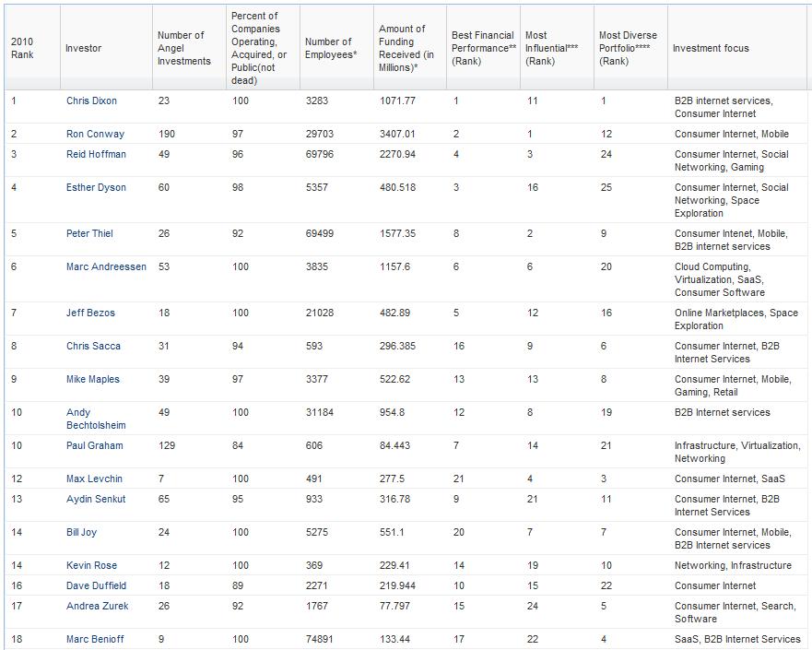The width and height of the screenshot is (812, 650).
Task: Visit Marc Andreessen profile link
Action: pos(106,266)
